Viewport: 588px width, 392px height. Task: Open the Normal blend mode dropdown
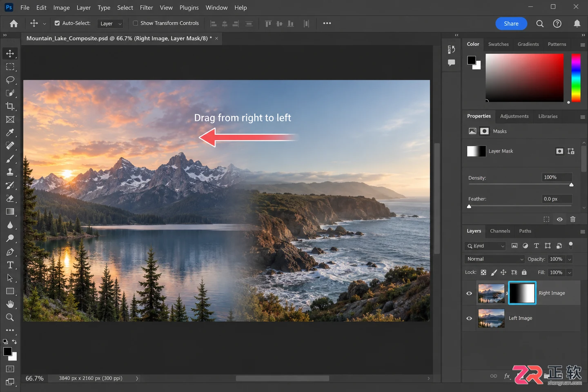pyautogui.click(x=494, y=259)
